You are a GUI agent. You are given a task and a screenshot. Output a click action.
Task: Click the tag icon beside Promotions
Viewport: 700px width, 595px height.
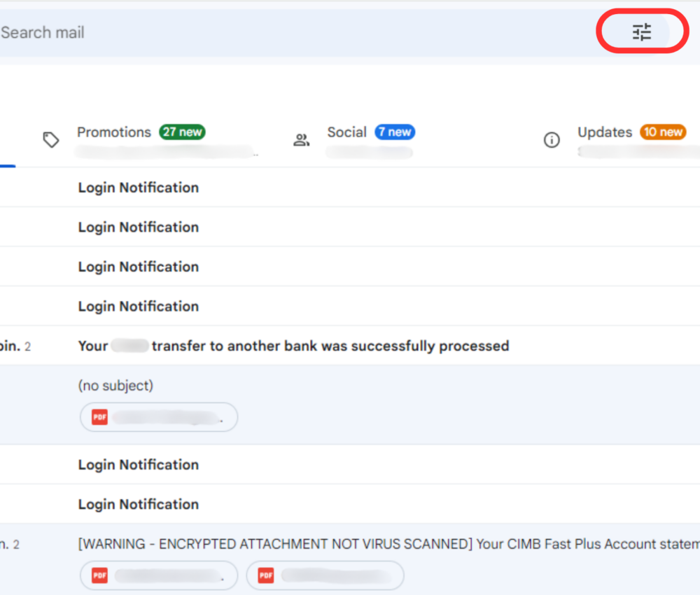51,139
